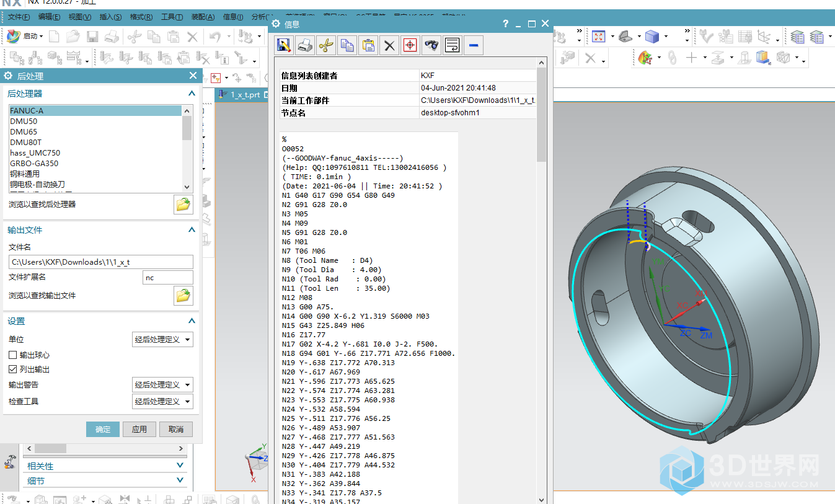Viewport: 835px width, 504px height.
Task: Open the 编辑(E) menu
Action: point(50,17)
